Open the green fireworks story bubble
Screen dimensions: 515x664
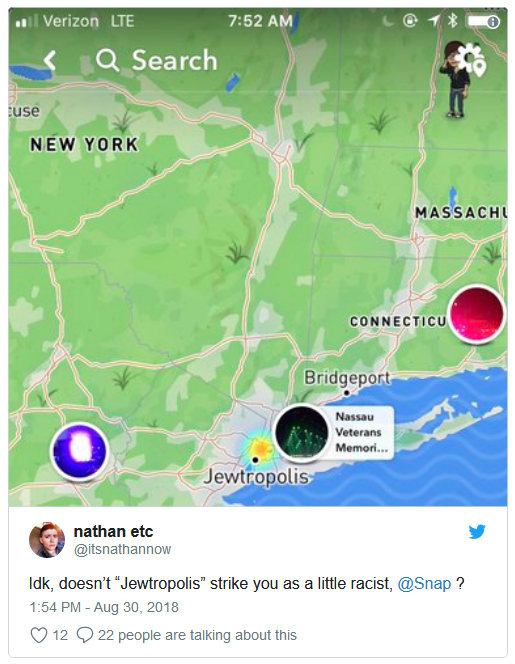(x=302, y=432)
